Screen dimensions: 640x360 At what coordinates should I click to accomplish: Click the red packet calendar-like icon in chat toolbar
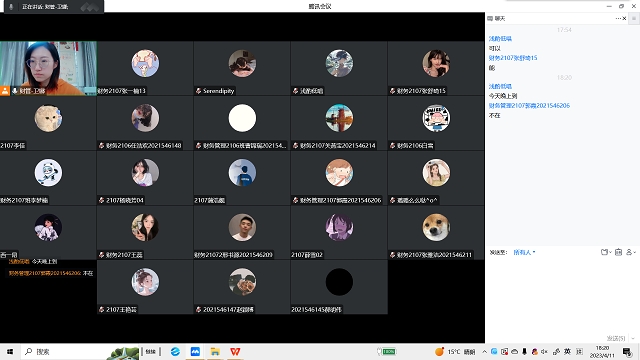(x=618, y=252)
